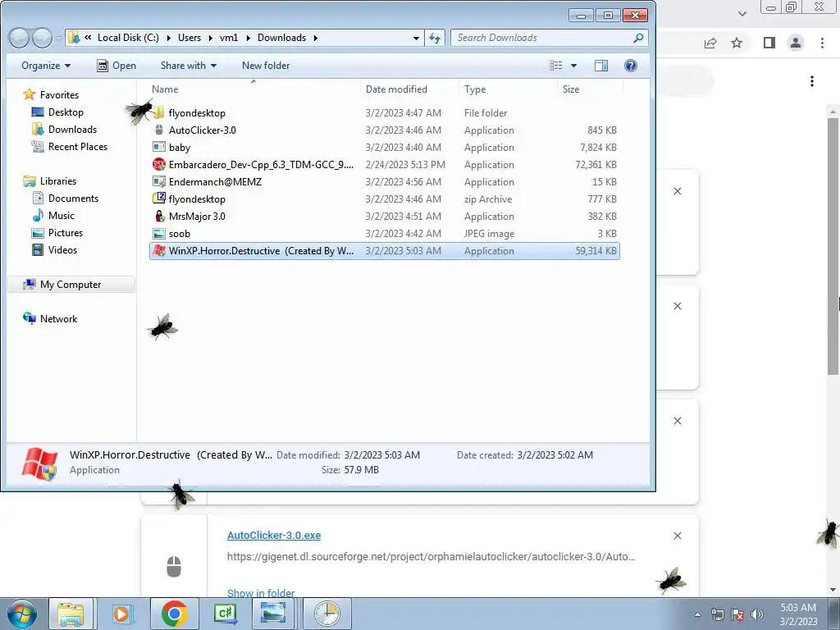Change the view using the view icon
840x630 pixels.
click(x=556, y=66)
